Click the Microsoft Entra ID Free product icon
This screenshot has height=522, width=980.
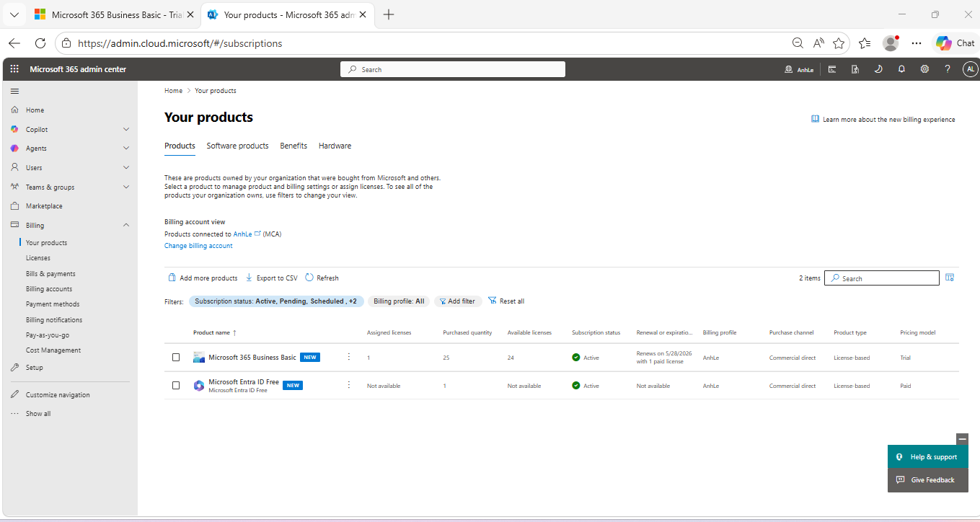(x=199, y=386)
